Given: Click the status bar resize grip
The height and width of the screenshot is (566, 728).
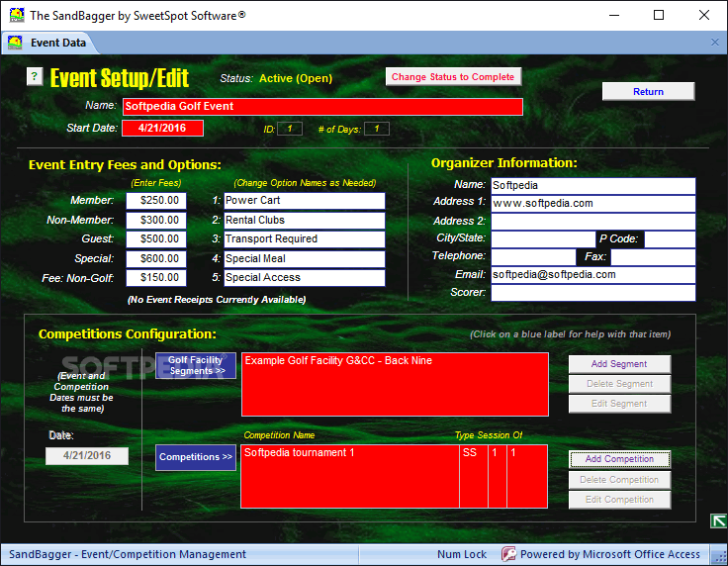Looking at the screenshot, I should [x=720, y=556].
